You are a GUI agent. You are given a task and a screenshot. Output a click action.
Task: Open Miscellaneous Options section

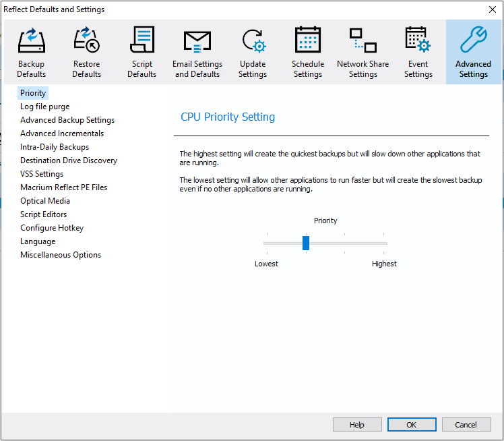coord(61,255)
